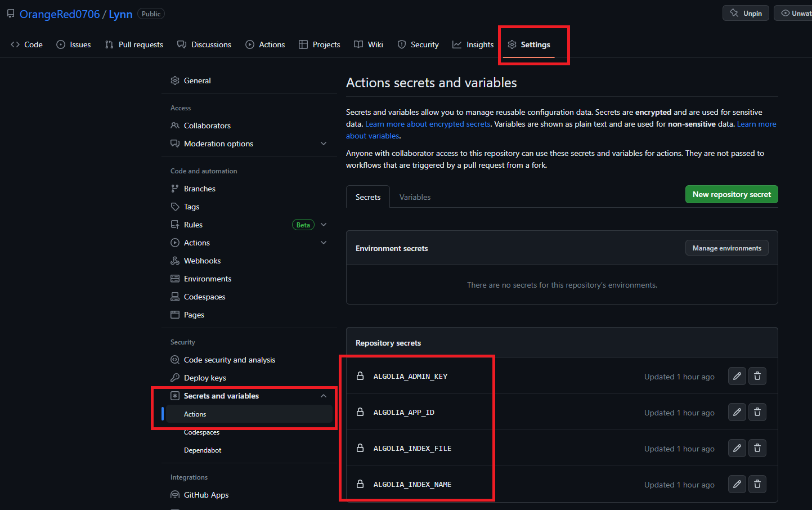Expand the Actions sidebar chevron

[324, 243]
